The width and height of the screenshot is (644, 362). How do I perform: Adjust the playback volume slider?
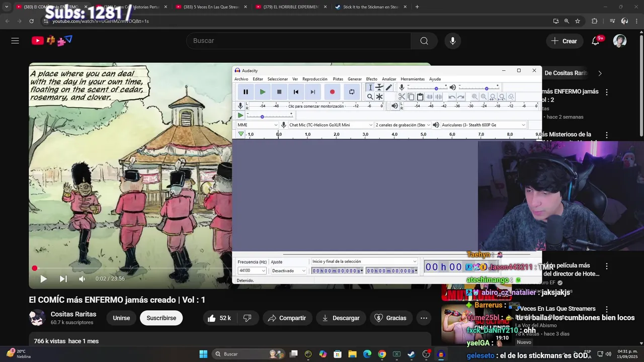[x=478, y=87]
